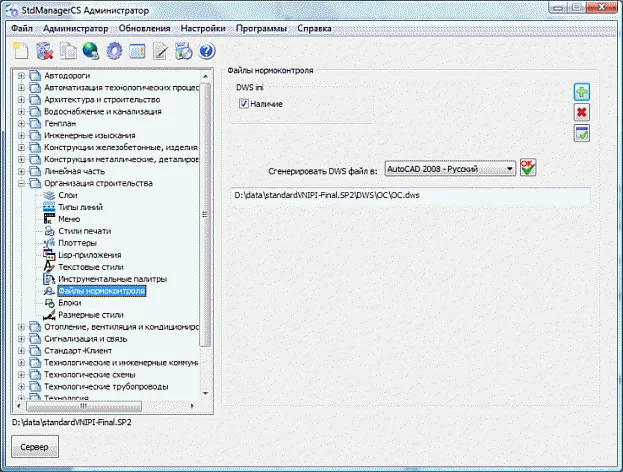This screenshot has width=623, height=472.
Task: Add a file with the green plus button
Action: [581, 92]
